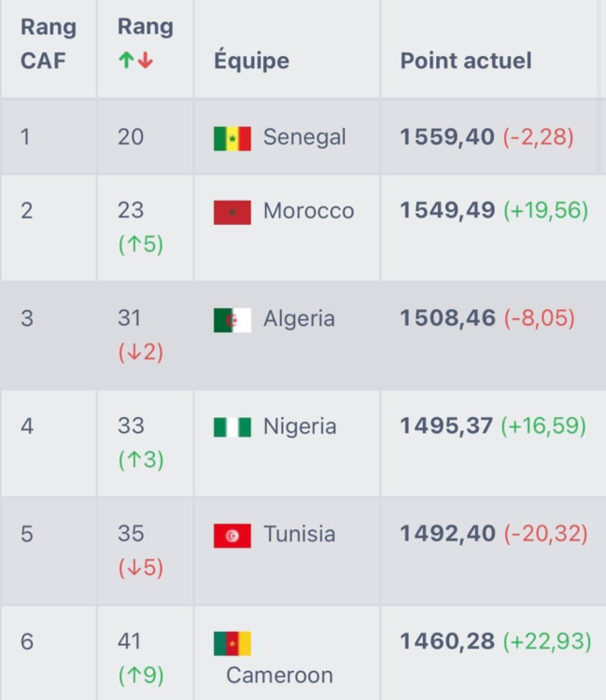Click the Tunisia flag icon

click(232, 536)
